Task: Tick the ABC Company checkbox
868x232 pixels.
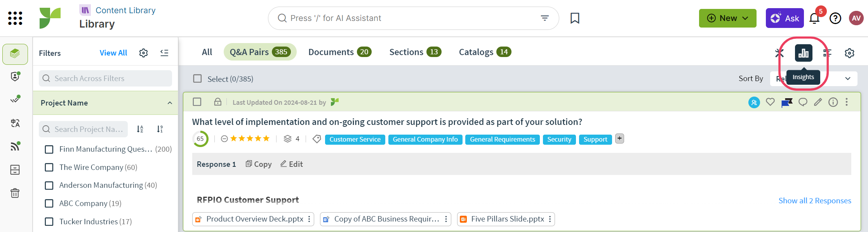Action: tap(49, 203)
